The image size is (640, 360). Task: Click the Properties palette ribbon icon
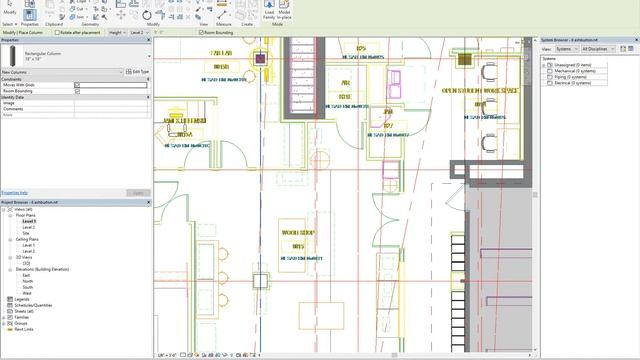pos(29,15)
